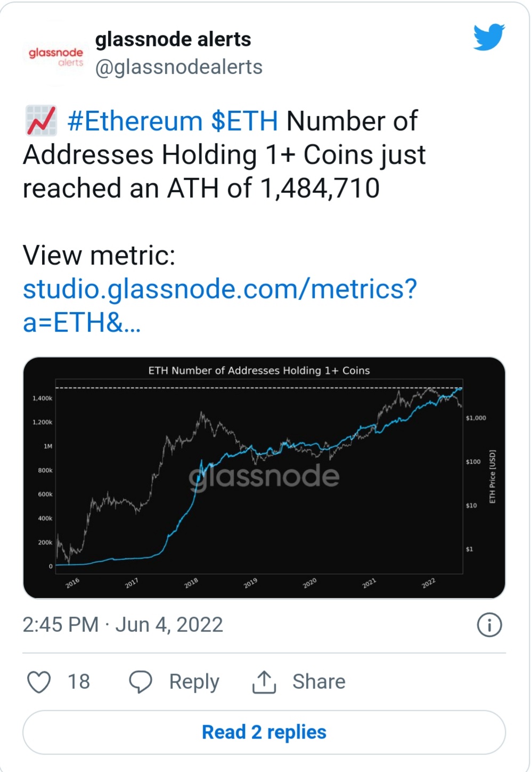532x772 pixels.
Task: Click the glassnode watermark on the chart
Action: pos(264,476)
